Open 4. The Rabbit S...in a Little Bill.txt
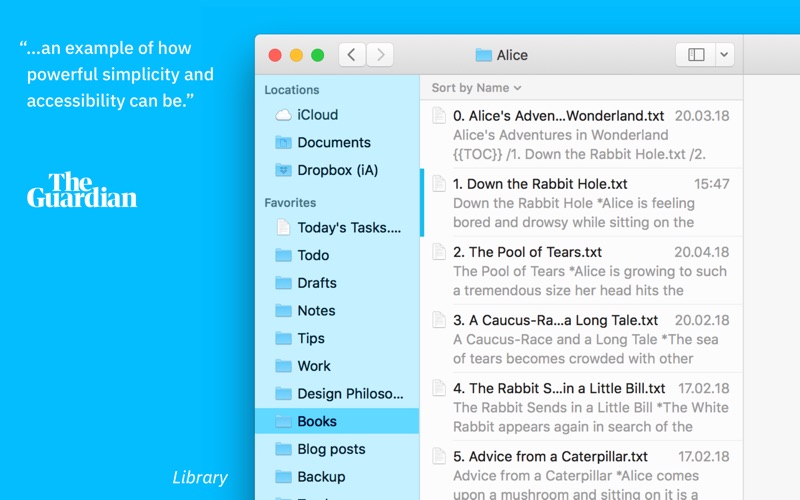This screenshot has width=800, height=500. pyautogui.click(x=559, y=388)
